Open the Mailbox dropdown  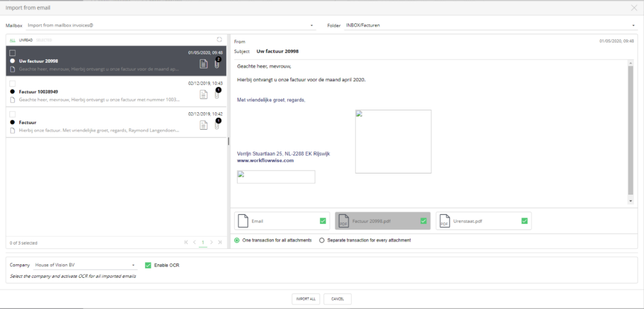point(312,25)
